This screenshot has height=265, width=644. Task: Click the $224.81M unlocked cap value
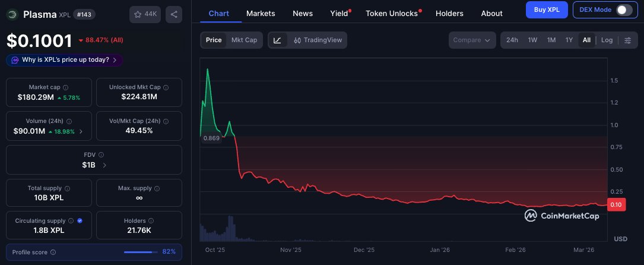click(139, 97)
